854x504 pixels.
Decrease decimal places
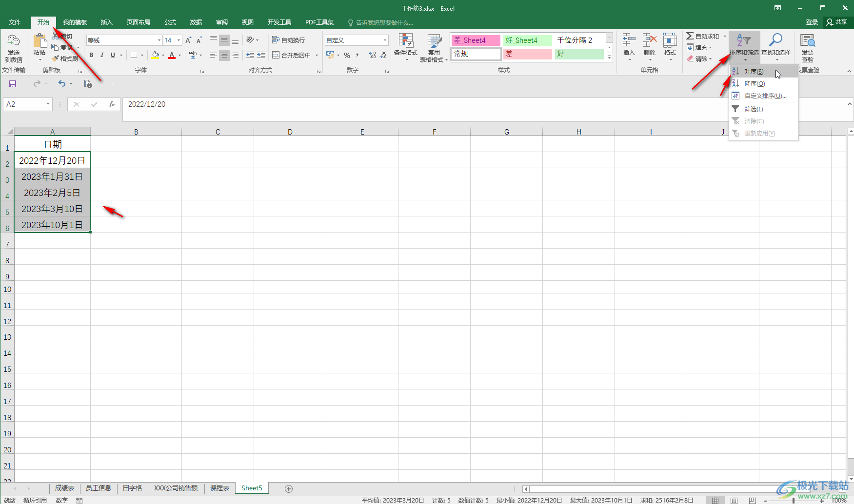383,55
